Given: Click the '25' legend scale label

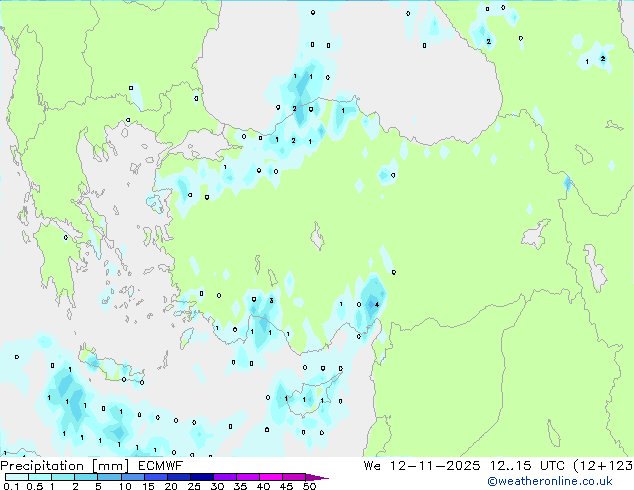Looking at the screenshot, I should [x=194, y=486].
